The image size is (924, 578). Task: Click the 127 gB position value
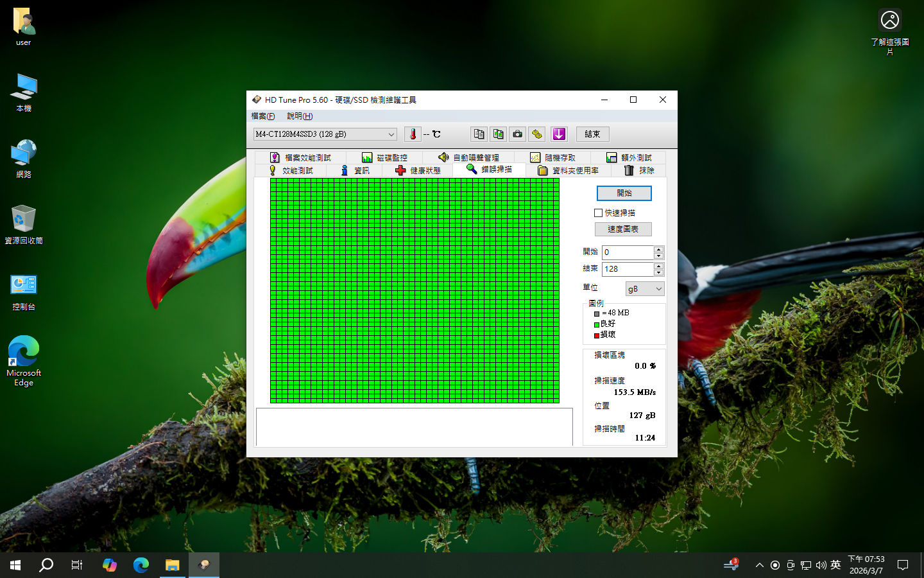[x=642, y=415]
